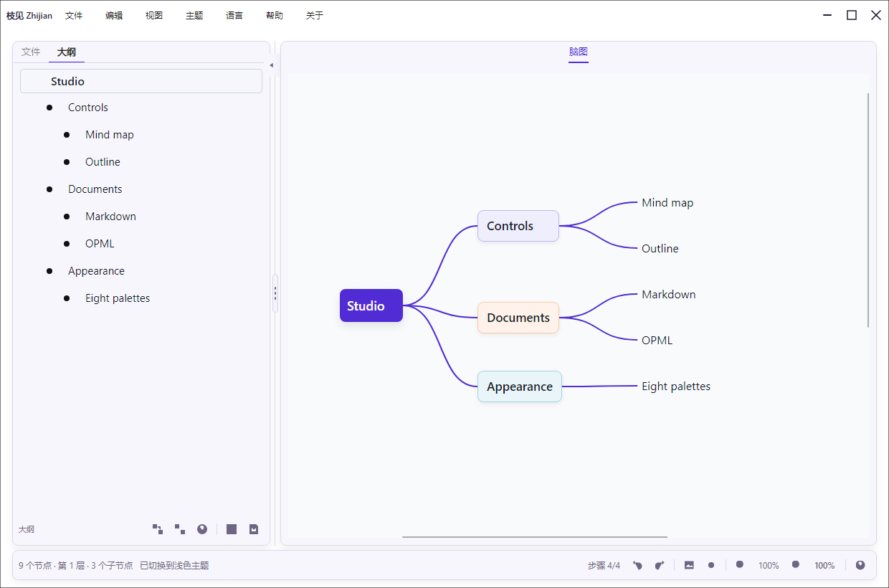Viewport: 889px width, 588px height.
Task: Click the Studio root node on the mind map
Action: click(371, 305)
